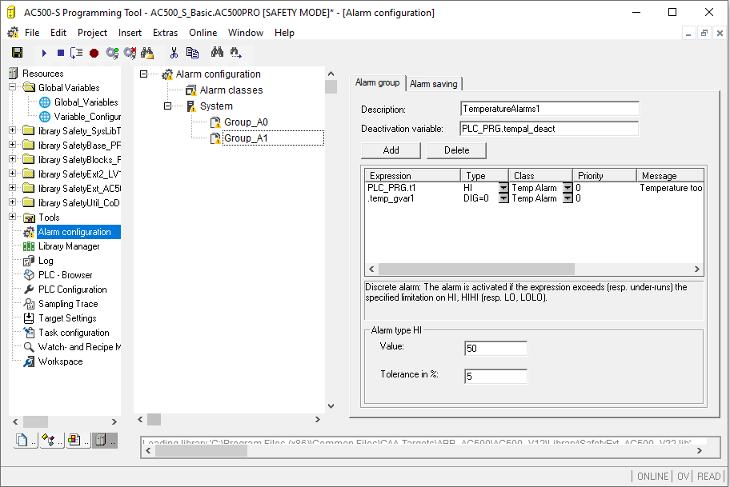Viewport: 730px width, 487px height.
Task: Open Target Settings resource item
Action: click(x=67, y=318)
